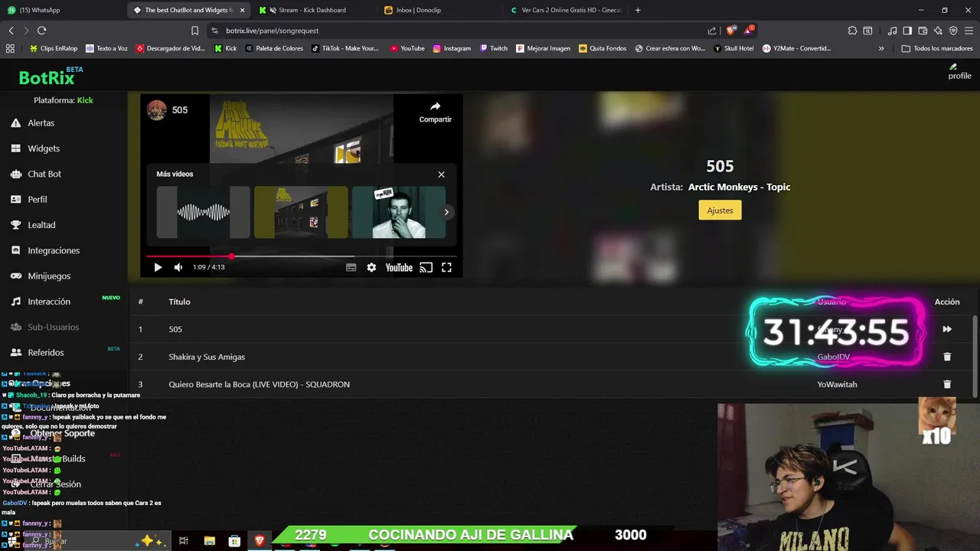The image size is (980, 551).
Task: Open the Perfil sidebar entry
Action: [x=38, y=199]
